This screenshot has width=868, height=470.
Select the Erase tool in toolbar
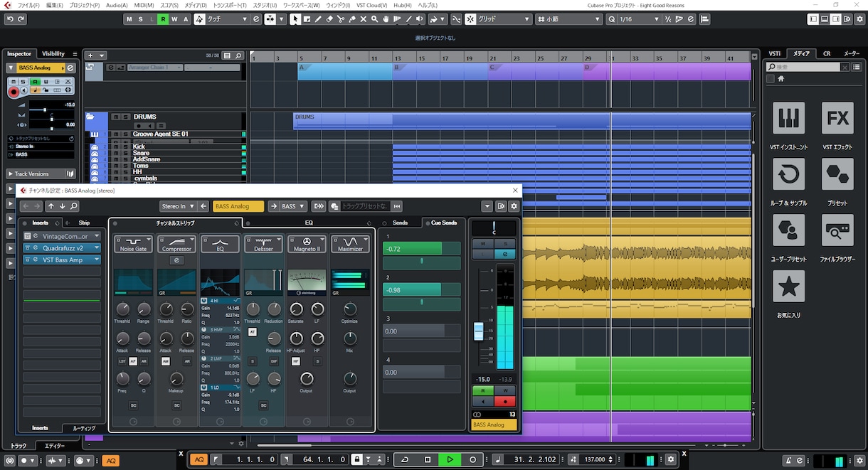click(x=329, y=19)
